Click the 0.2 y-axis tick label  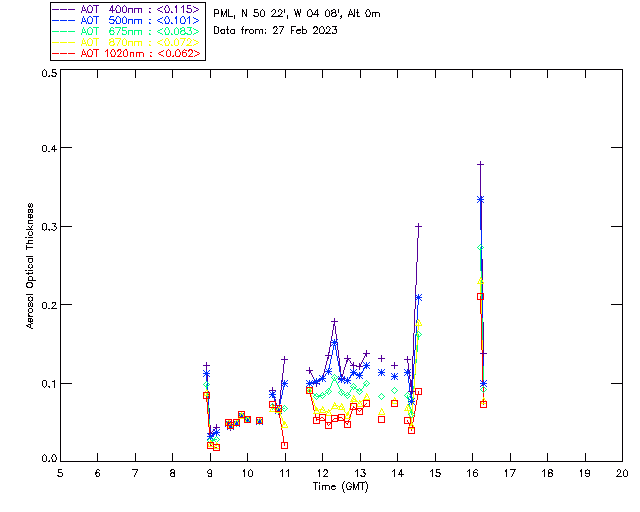(49, 305)
